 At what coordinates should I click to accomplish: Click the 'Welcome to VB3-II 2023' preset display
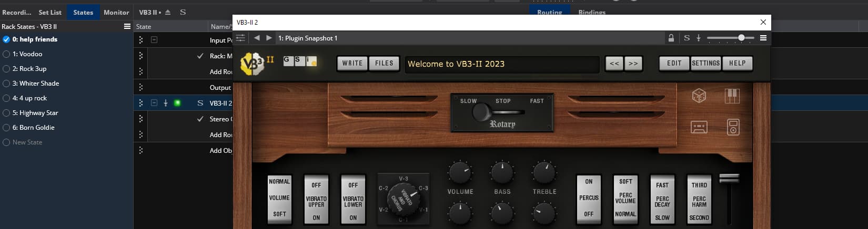(502, 64)
